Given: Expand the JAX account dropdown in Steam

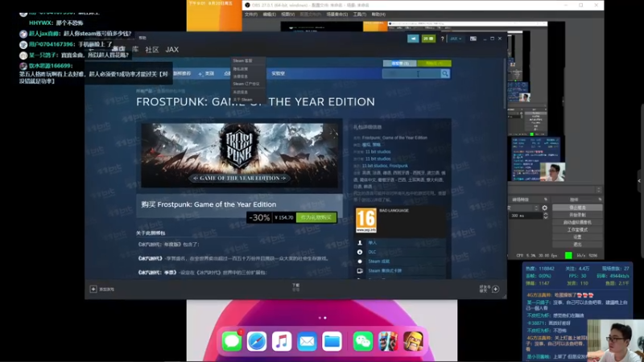Looking at the screenshot, I should pos(456,39).
